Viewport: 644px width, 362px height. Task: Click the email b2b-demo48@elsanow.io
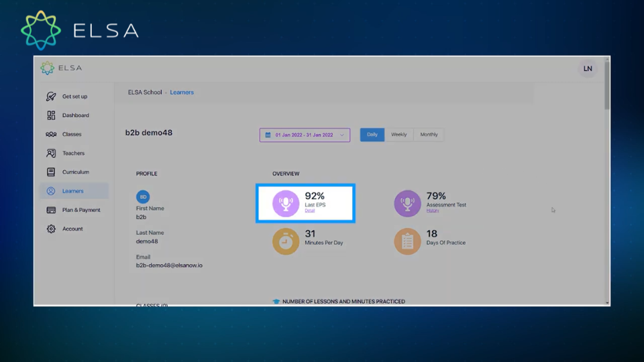click(x=169, y=265)
